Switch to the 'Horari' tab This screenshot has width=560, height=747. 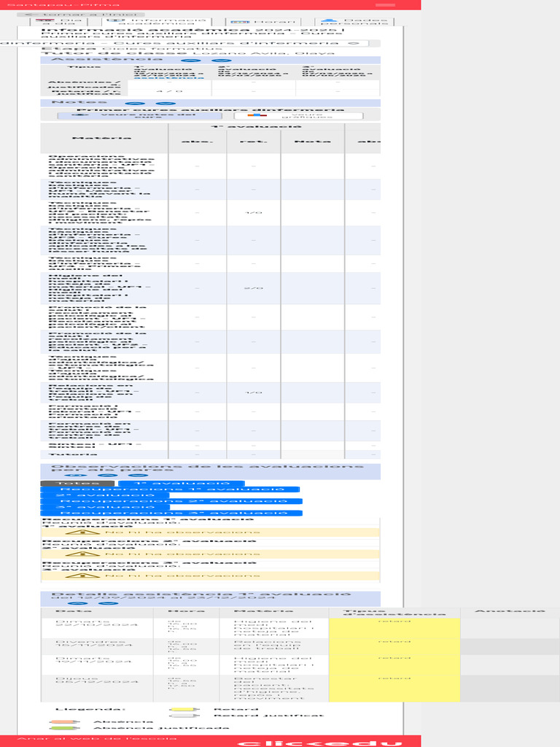pyautogui.click(x=263, y=22)
